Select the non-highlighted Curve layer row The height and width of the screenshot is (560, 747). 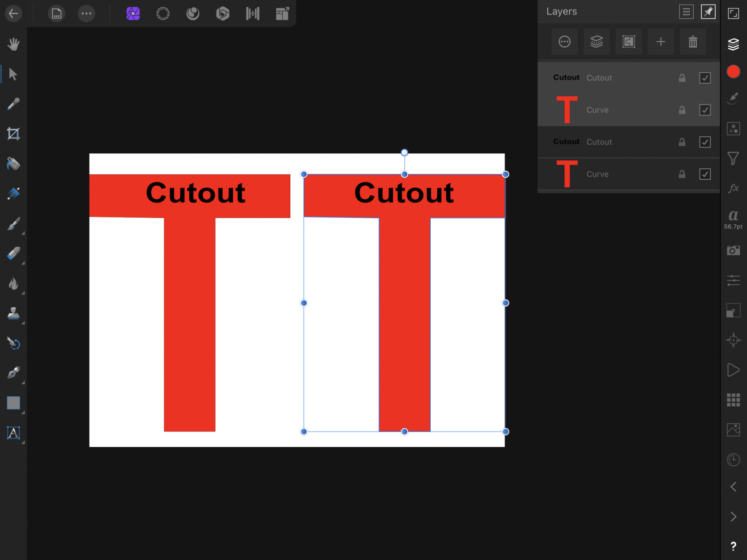point(629,174)
